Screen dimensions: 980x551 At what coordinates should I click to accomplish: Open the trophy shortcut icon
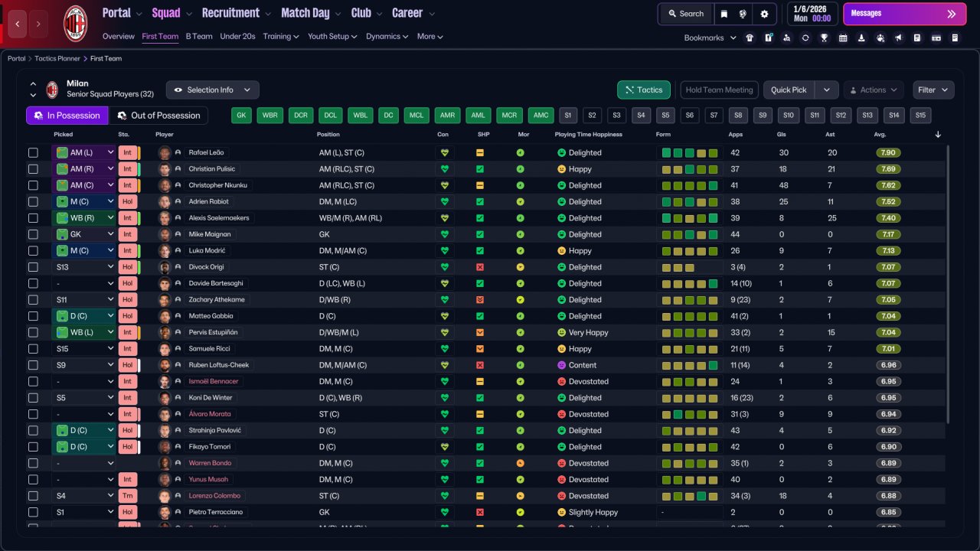pos(824,37)
